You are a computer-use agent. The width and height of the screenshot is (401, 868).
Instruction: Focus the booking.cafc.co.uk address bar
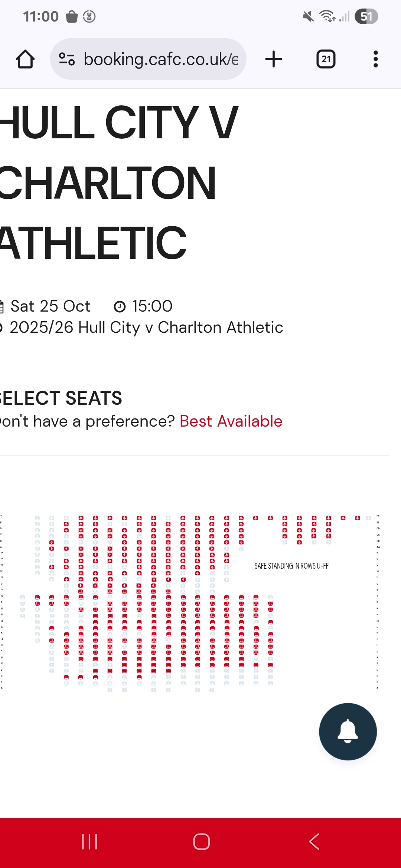click(149, 59)
